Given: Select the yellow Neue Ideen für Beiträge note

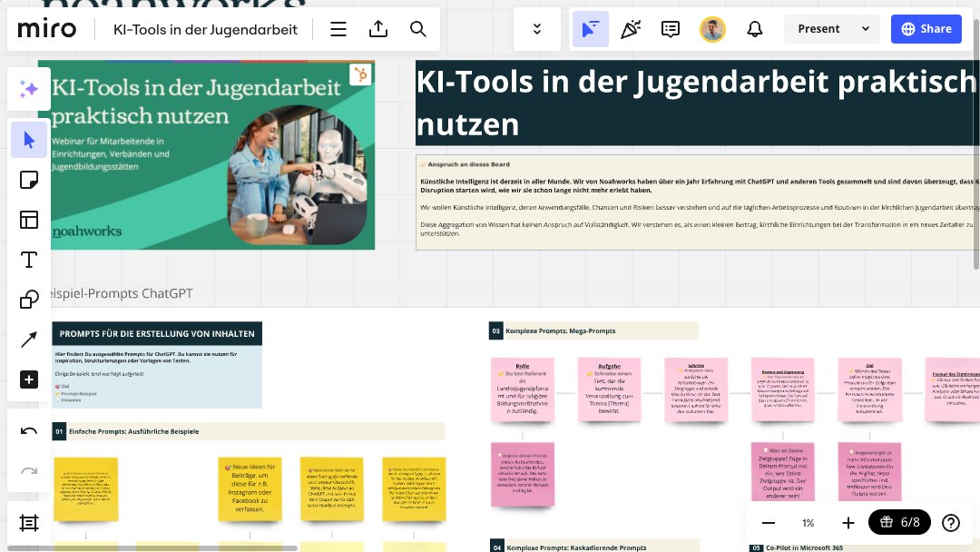Looking at the screenshot, I should (x=250, y=488).
